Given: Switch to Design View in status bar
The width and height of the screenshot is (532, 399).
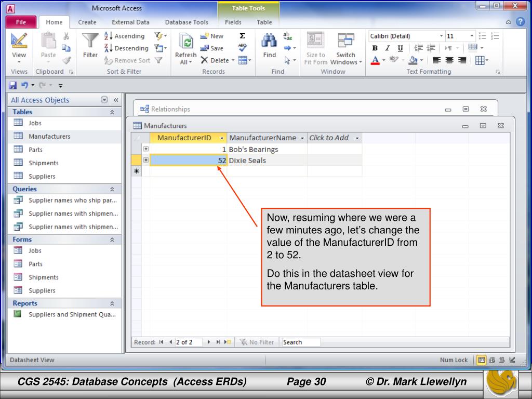Looking at the screenshot, I should tap(512, 360).
